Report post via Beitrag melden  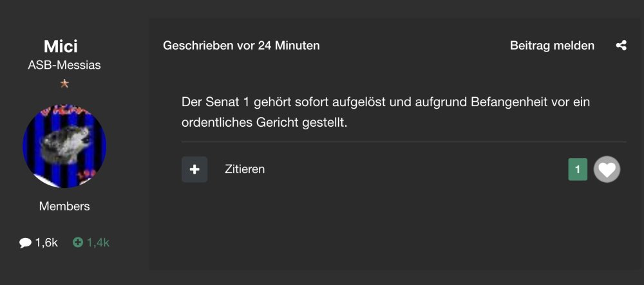click(552, 46)
